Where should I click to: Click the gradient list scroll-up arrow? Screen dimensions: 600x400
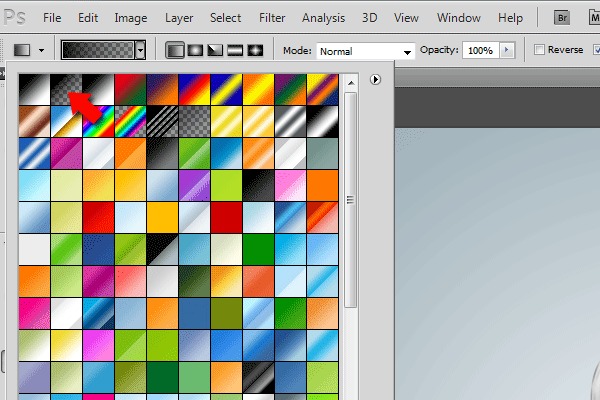[x=351, y=83]
